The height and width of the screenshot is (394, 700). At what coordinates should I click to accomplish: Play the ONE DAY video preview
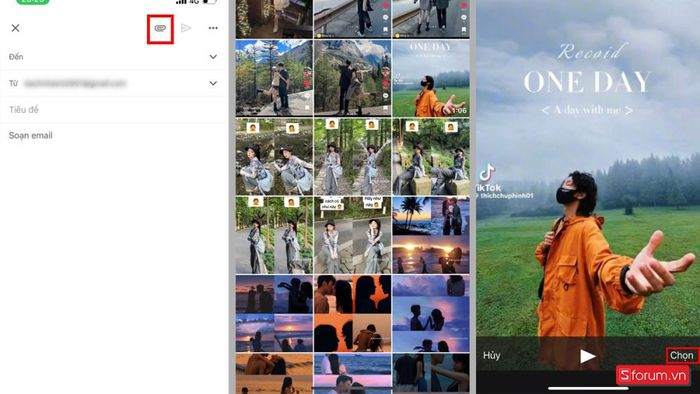point(587,356)
